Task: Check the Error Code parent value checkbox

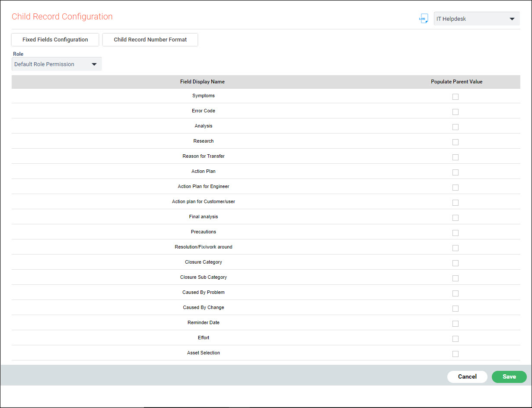Action: (455, 112)
